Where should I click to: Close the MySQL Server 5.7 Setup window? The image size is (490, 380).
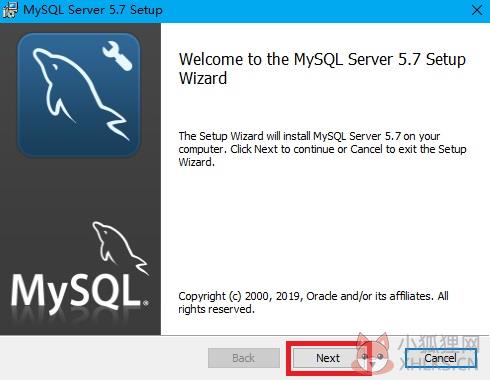[477, 10]
